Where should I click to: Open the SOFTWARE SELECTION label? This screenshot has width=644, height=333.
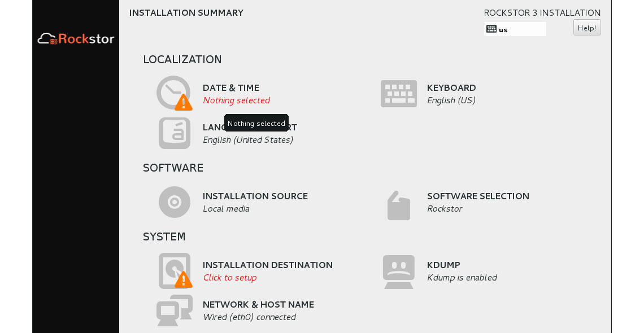478,196
